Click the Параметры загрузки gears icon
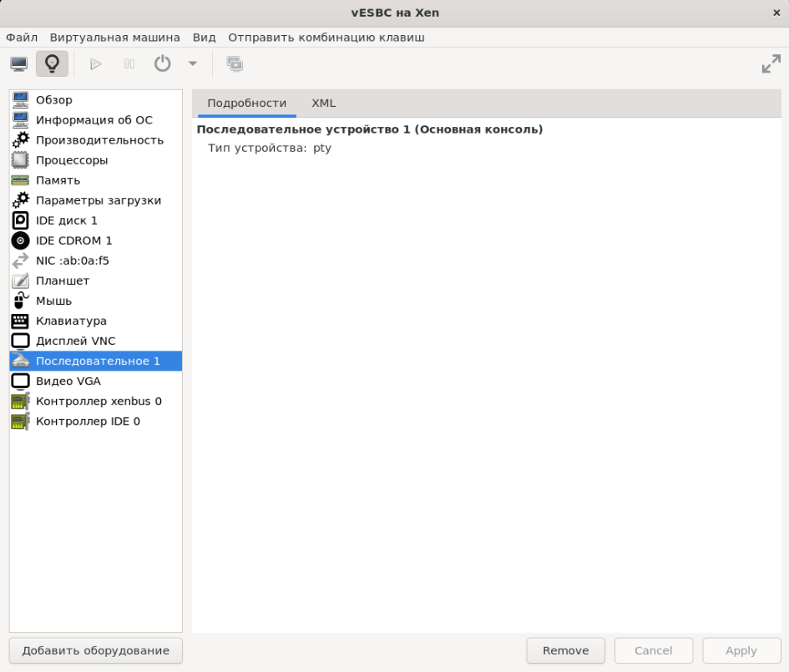Image resolution: width=789 pixels, height=672 pixels. tap(21, 200)
